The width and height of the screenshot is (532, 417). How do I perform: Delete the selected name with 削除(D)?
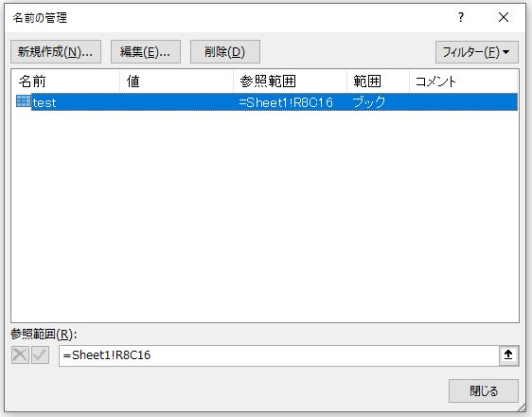point(225,51)
